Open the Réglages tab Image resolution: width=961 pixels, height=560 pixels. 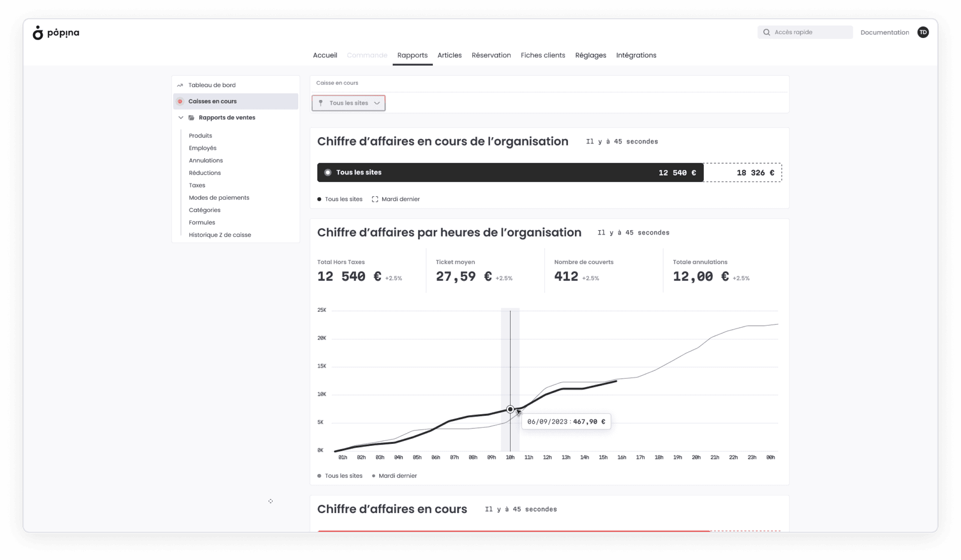[x=590, y=55]
